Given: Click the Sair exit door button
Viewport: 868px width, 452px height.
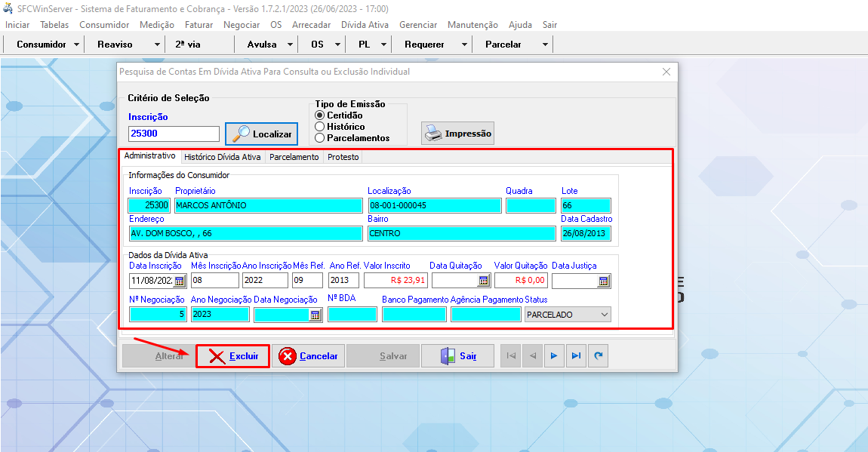Looking at the screenshot, I should [457, 356].
